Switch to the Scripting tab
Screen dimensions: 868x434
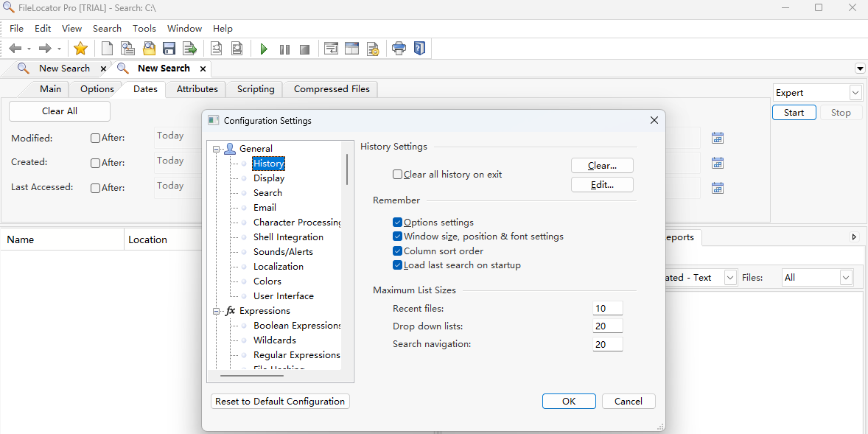253,88
